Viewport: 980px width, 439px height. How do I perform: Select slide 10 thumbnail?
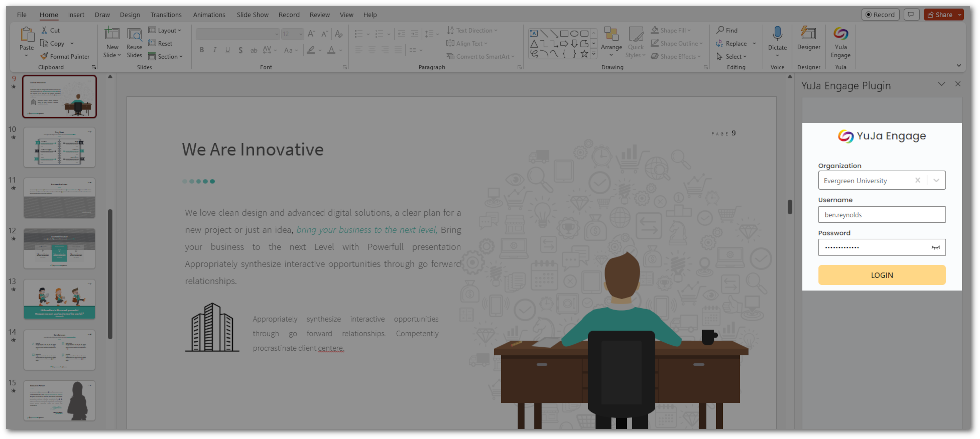pos(59,147)
